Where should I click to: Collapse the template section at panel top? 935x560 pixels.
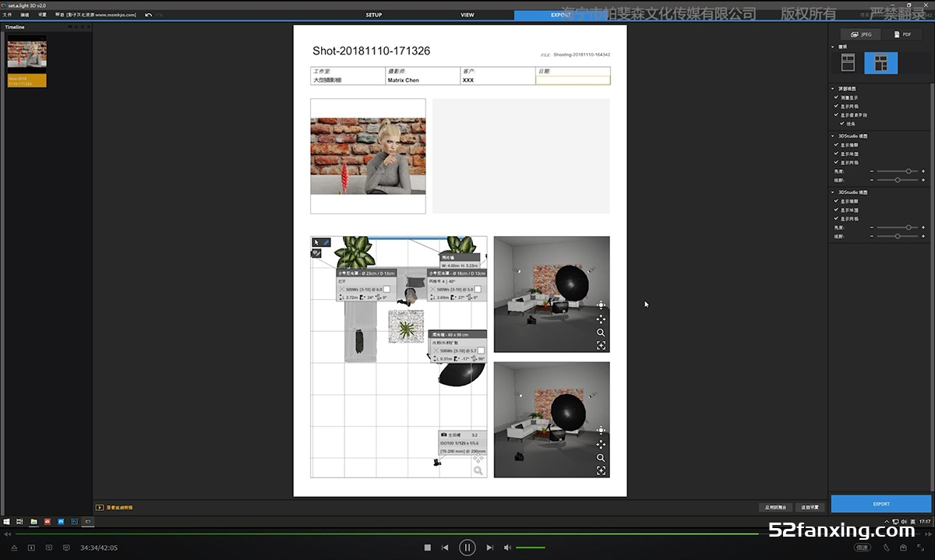(832, 47)
